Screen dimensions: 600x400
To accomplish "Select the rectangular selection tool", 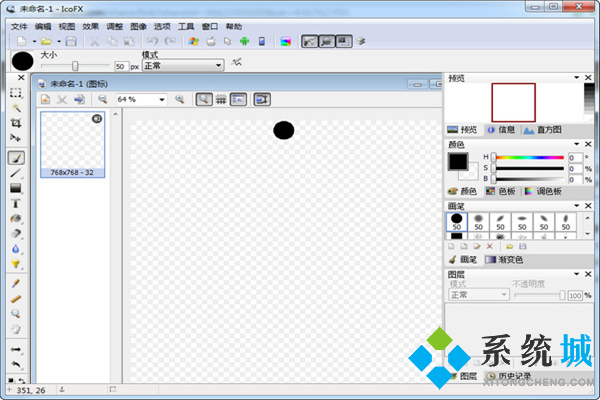I will pyautogui.click(x=16, y=92).
